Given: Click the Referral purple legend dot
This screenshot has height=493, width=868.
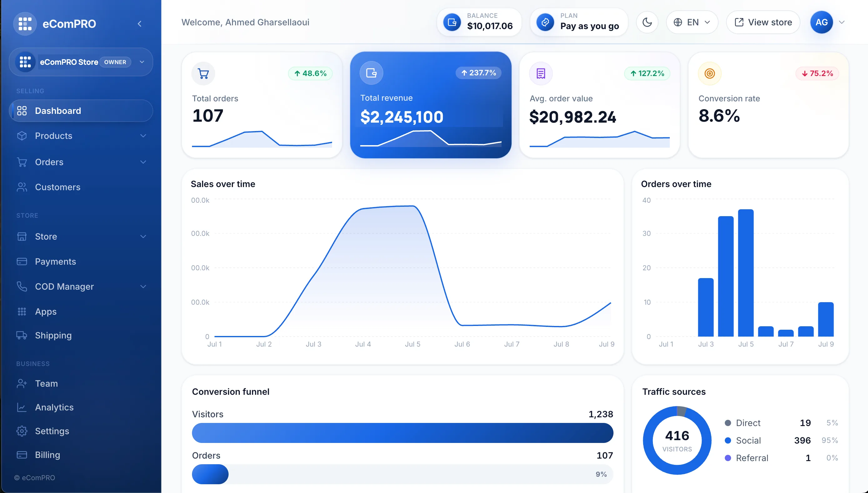Looking at the screenshot, I should tap(728, 458).
